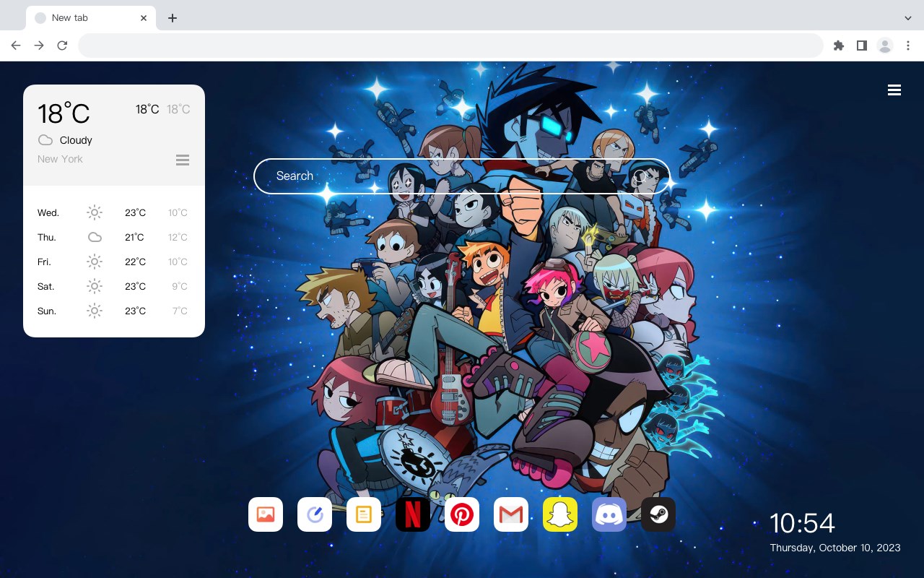Open the Steam shortcut icon
The image size is (924, 578).
pos(658,514)
